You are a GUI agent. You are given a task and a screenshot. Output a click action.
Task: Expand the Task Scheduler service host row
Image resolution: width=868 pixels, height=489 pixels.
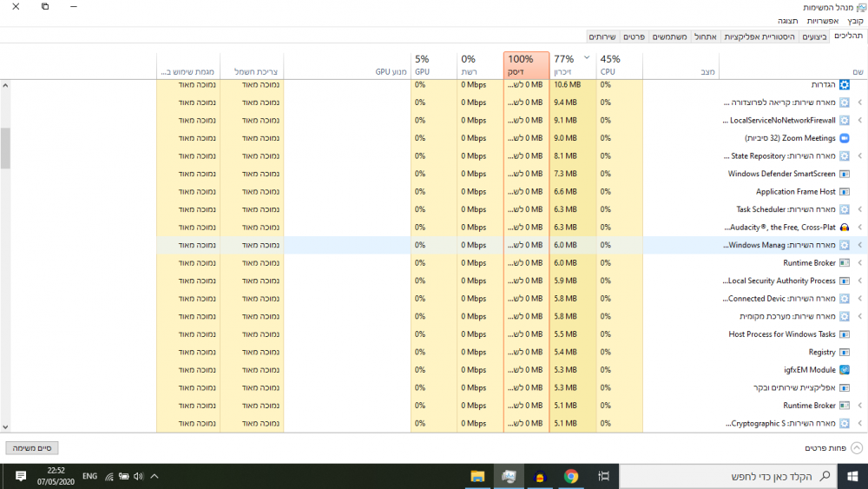[x=859, y=209]
